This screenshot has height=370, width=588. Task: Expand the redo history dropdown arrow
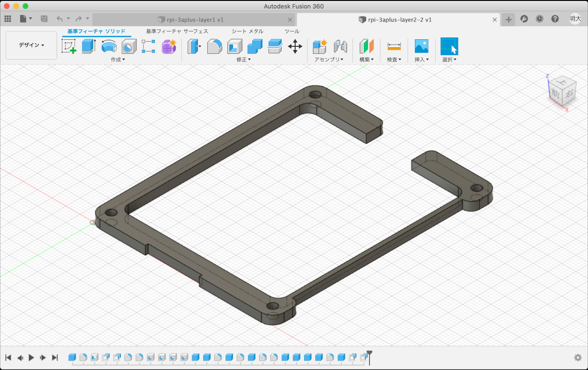pyautogui.click(x=87, y=19)
